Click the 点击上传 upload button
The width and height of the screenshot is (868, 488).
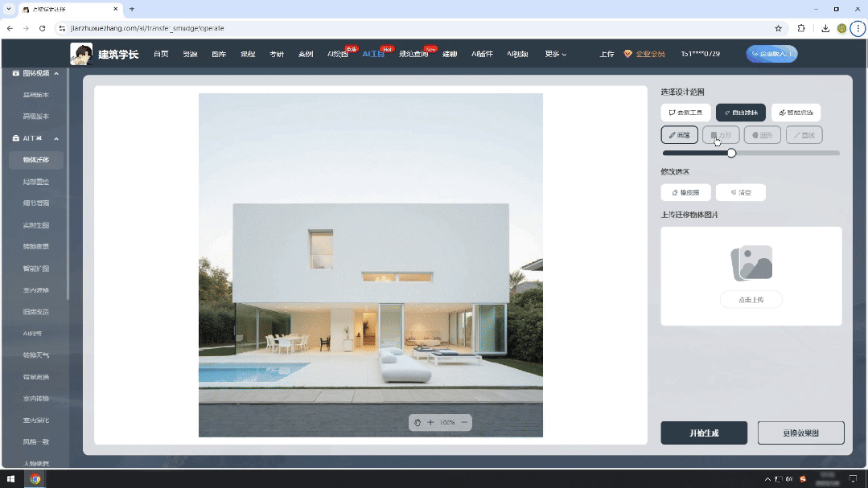(751, 299)
